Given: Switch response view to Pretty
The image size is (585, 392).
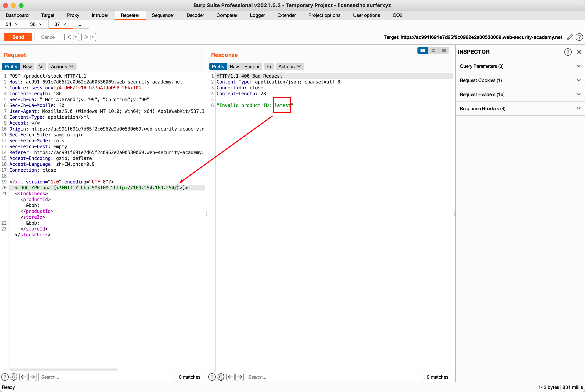Looking at the screenshot, I should pos(218,66).
